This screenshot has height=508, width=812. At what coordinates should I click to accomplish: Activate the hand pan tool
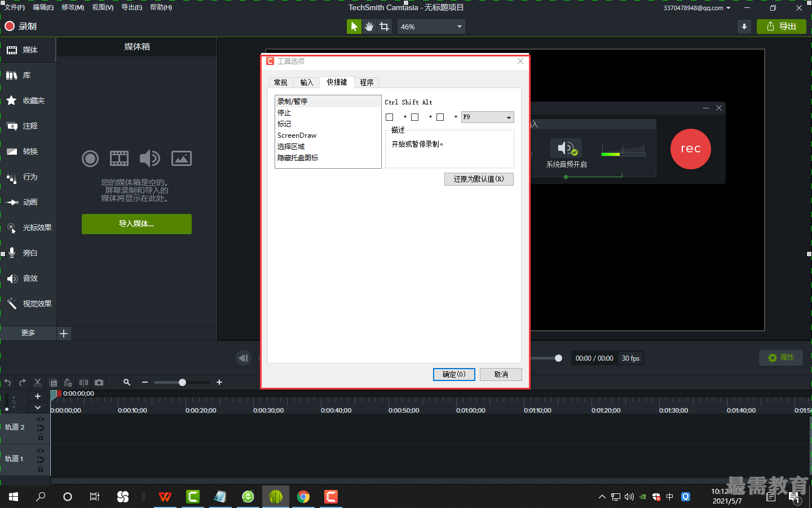click(369, 27)
